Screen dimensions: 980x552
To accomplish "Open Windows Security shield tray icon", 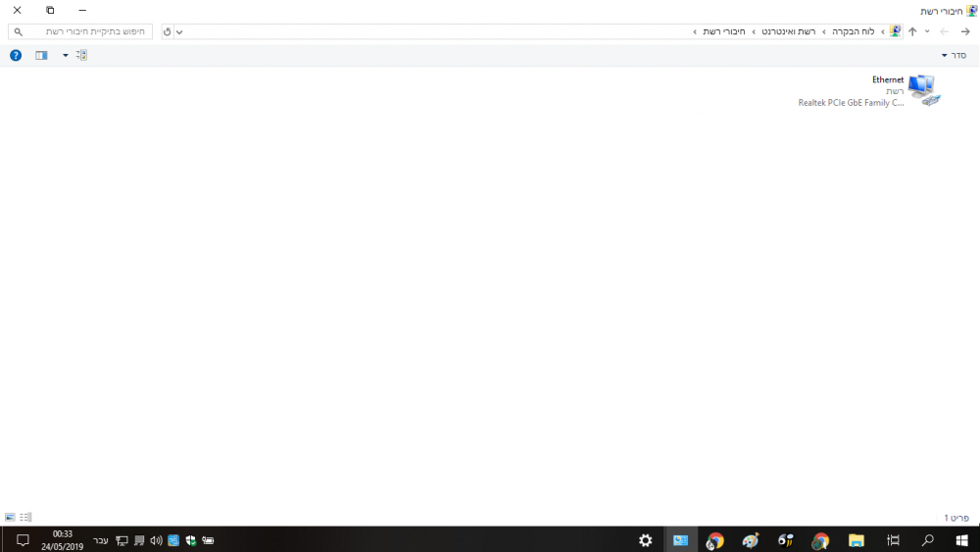I will pyautogui.click(x=191, y=540).
